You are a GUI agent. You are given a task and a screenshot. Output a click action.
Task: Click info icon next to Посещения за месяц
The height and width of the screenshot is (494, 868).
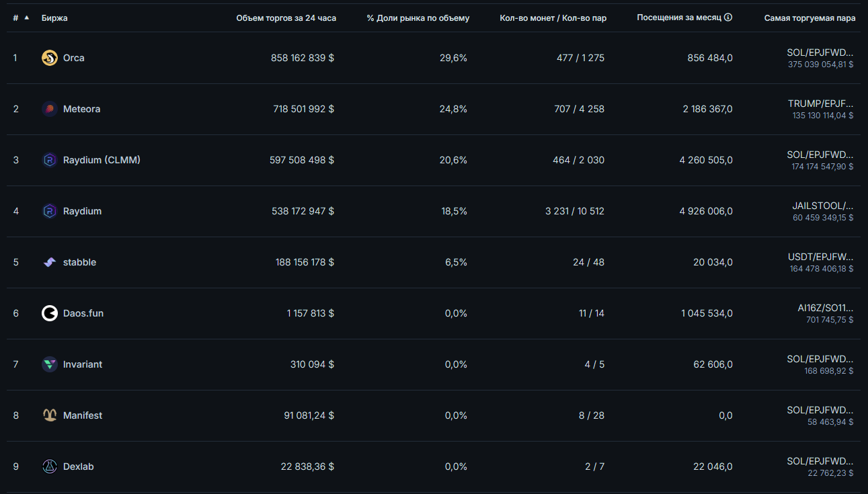point(728,17)
